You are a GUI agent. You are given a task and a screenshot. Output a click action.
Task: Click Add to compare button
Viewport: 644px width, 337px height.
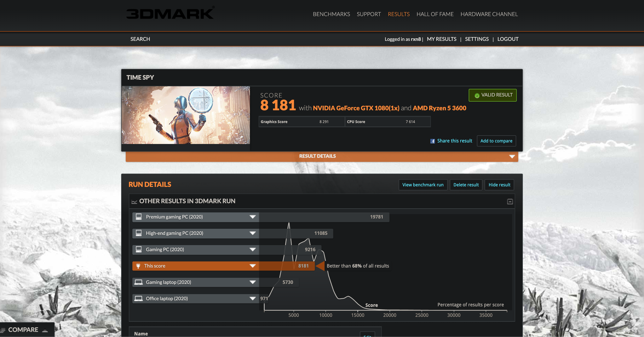pyautogui.click(x=496, y=141)
